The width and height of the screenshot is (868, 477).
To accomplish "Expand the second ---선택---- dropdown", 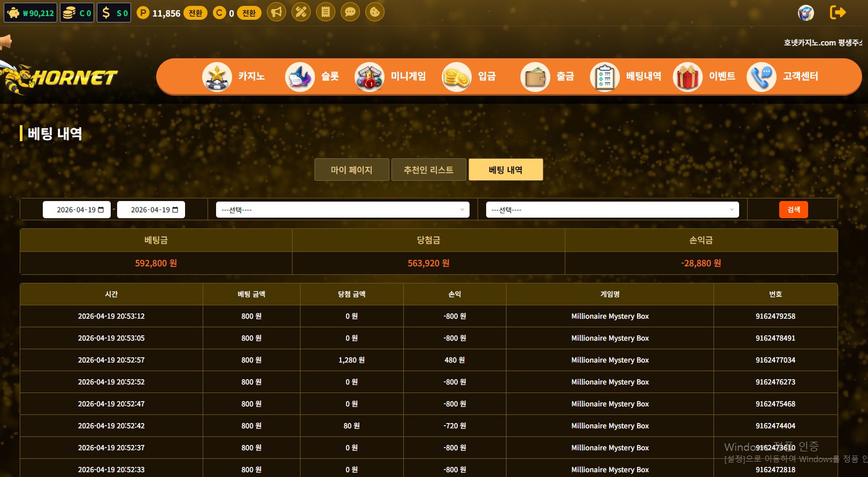I will (x=612, y=210).
